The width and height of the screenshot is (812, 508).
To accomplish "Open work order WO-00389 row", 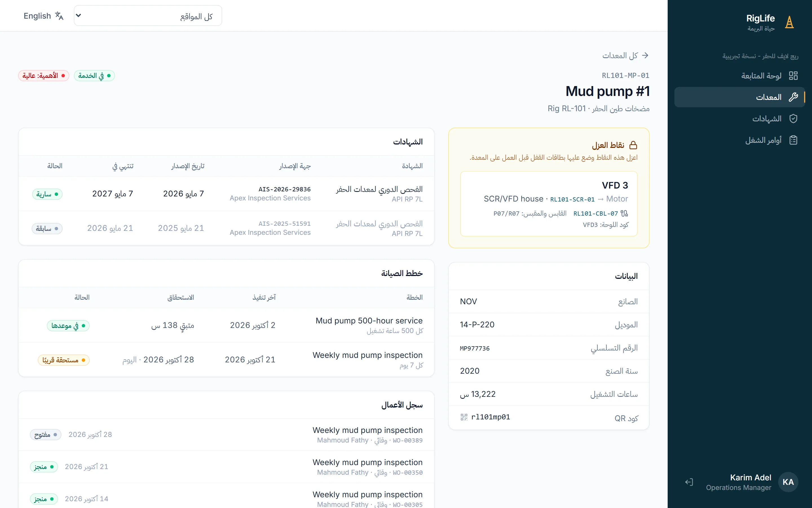I will point(226,435).
